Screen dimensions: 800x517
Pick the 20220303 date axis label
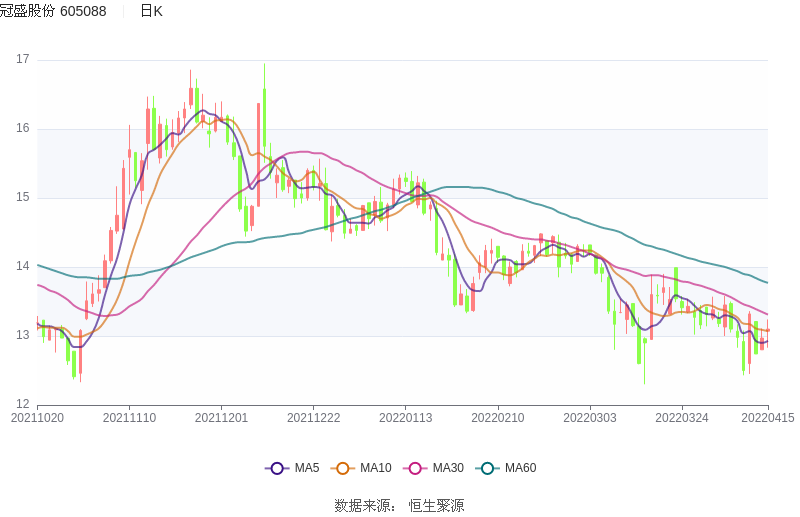tap(589, 418)
